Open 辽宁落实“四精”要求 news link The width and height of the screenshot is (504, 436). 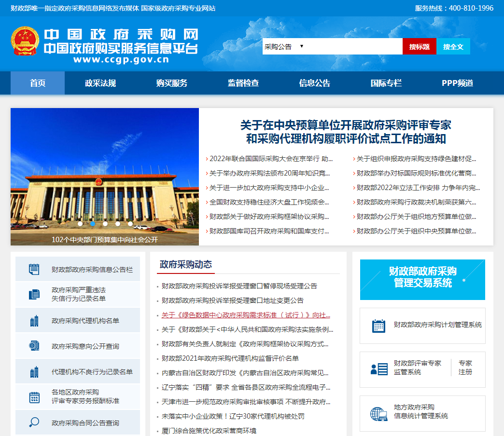coord(246,387)
